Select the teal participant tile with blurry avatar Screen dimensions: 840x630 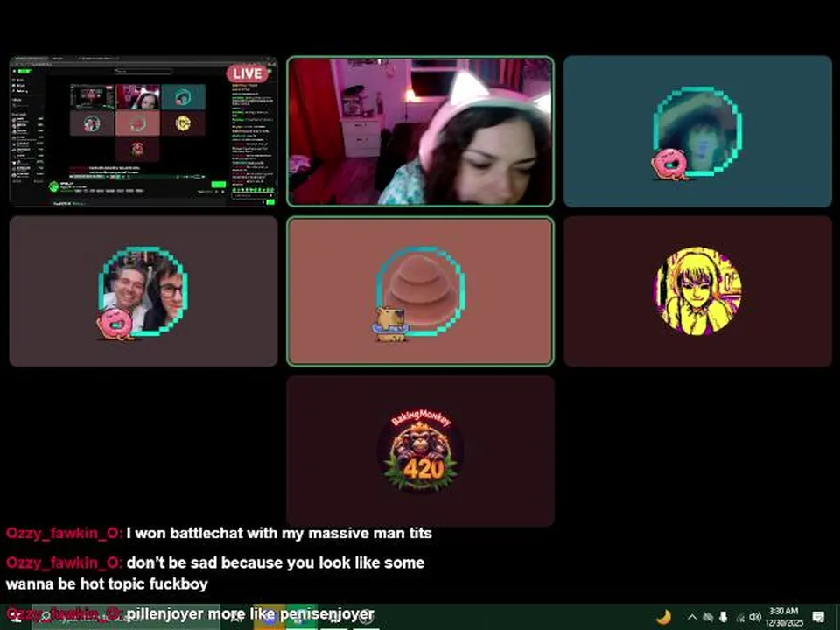pos(697,131)
